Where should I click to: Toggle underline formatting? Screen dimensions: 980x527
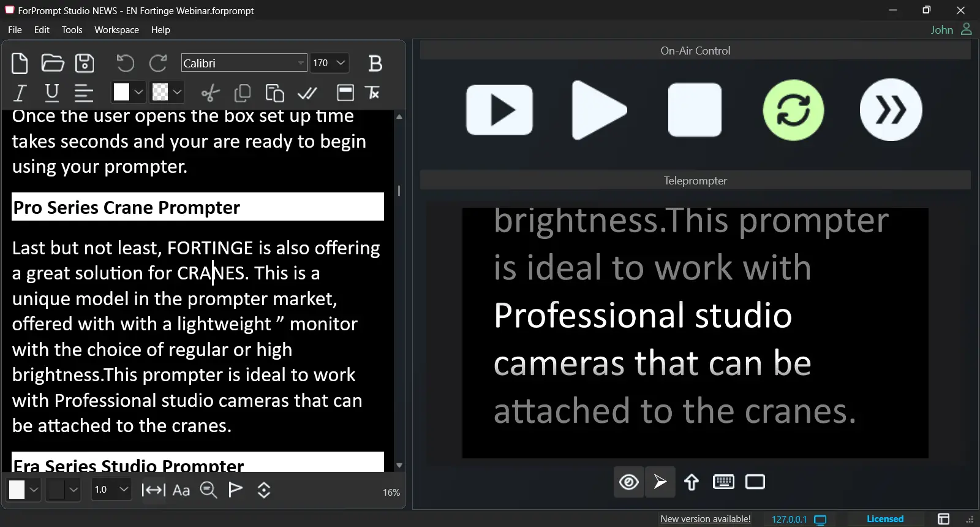click(52, 93)
